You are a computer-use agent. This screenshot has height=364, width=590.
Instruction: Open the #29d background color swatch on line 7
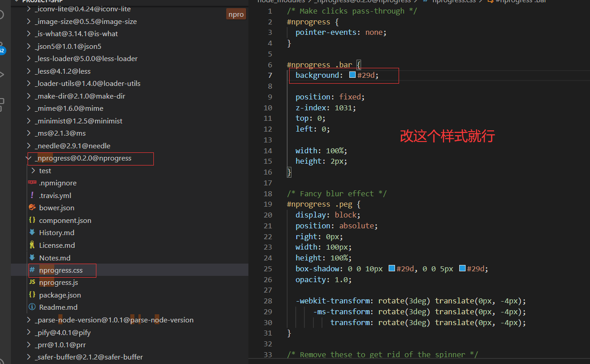point(352,75)
